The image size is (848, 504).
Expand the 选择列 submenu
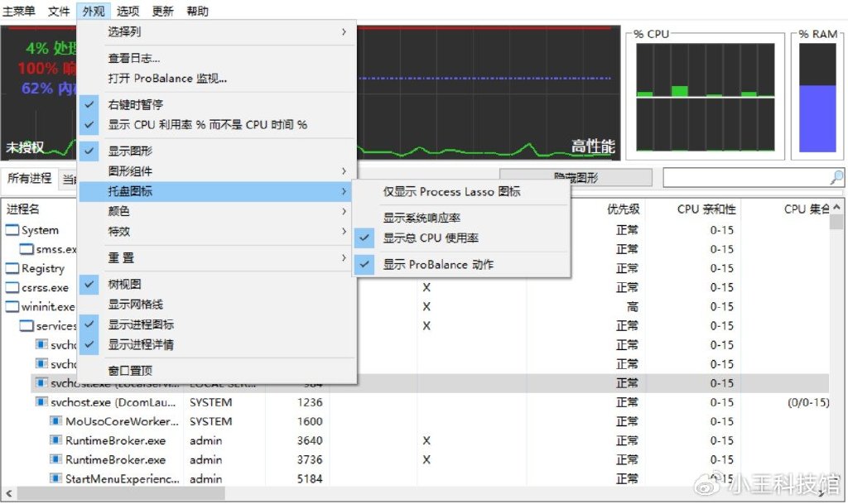(x=217, y=32)
